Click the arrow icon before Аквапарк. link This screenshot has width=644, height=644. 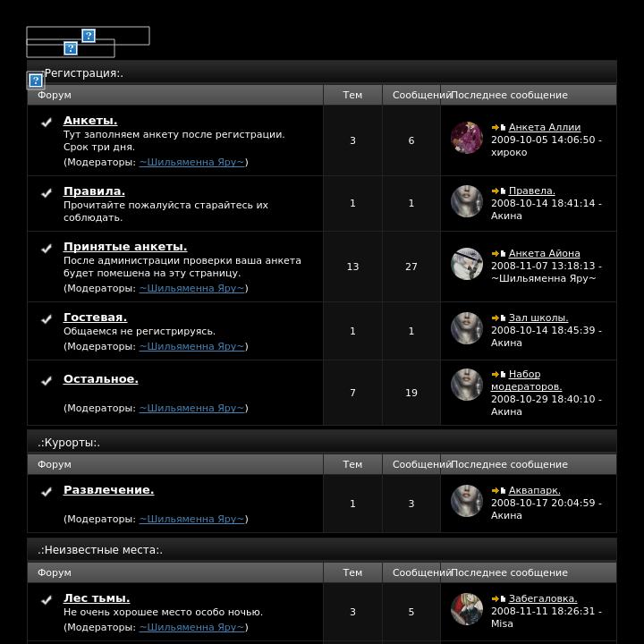coord(495,490)
